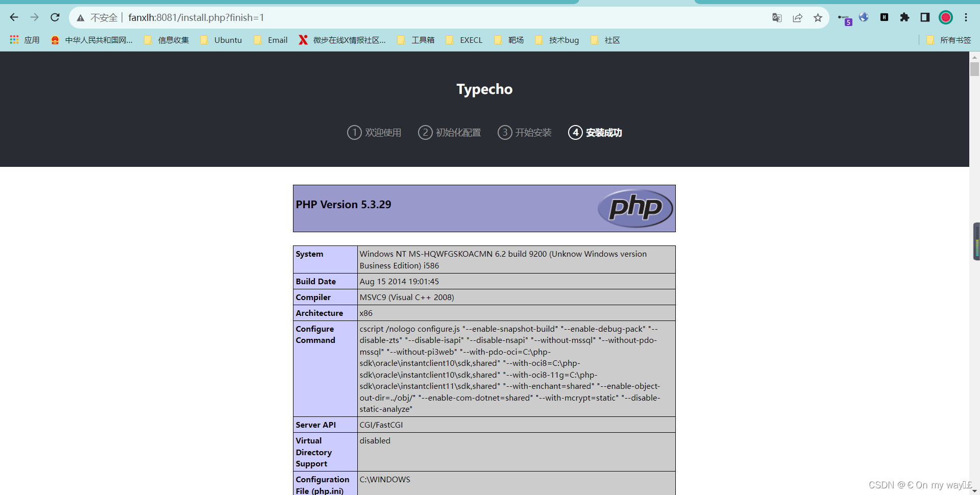The height and width of the screenshot is (495, 980).
Task: Click the Configure Command label
Action: tap(315, 335)
